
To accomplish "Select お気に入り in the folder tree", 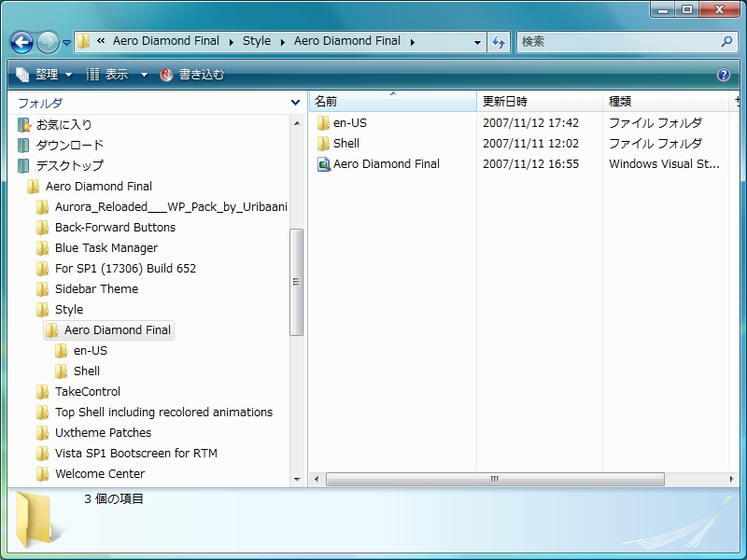I will (55, 125).
